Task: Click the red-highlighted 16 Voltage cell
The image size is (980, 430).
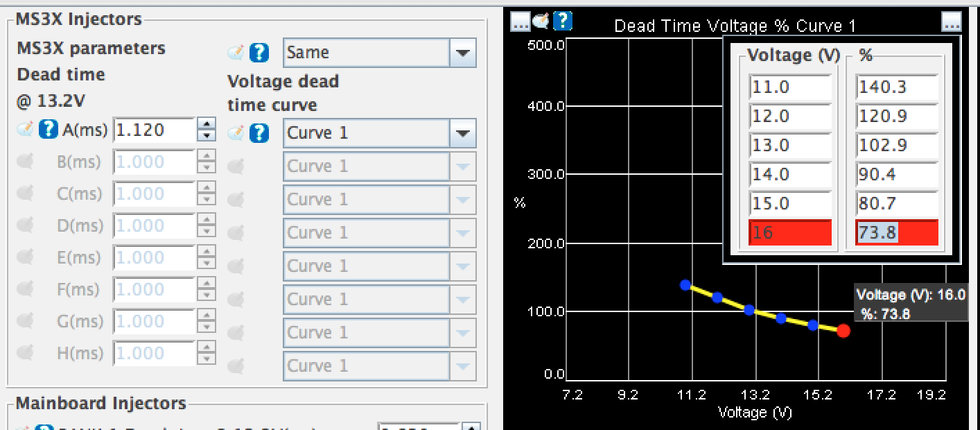Action: [789, 233]
